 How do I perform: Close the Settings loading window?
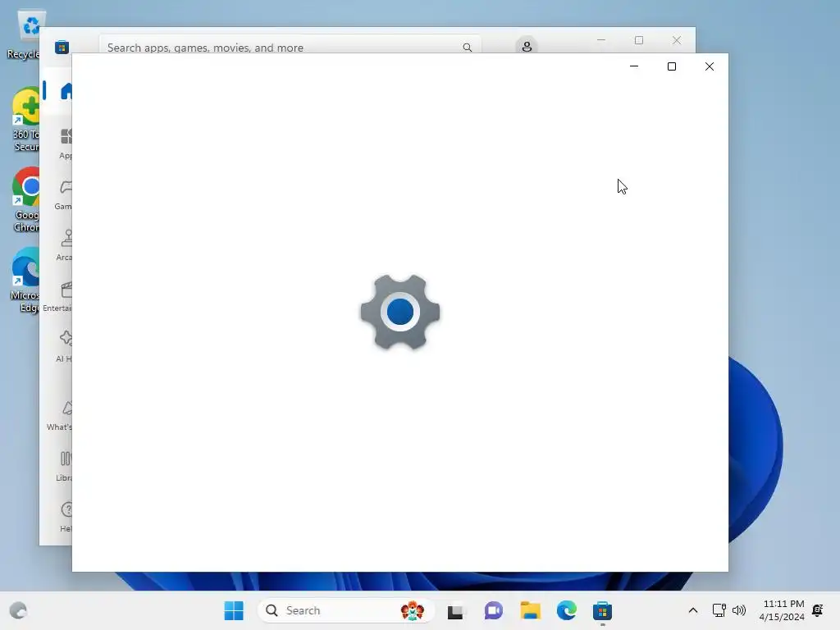710,66
